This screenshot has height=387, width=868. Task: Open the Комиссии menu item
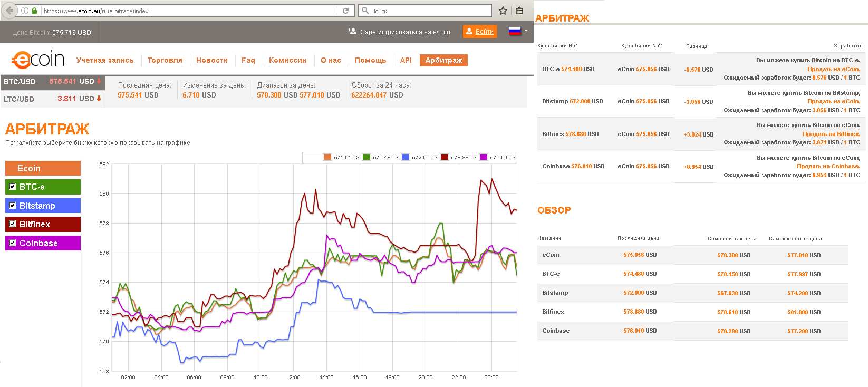[x=288, y=60]
